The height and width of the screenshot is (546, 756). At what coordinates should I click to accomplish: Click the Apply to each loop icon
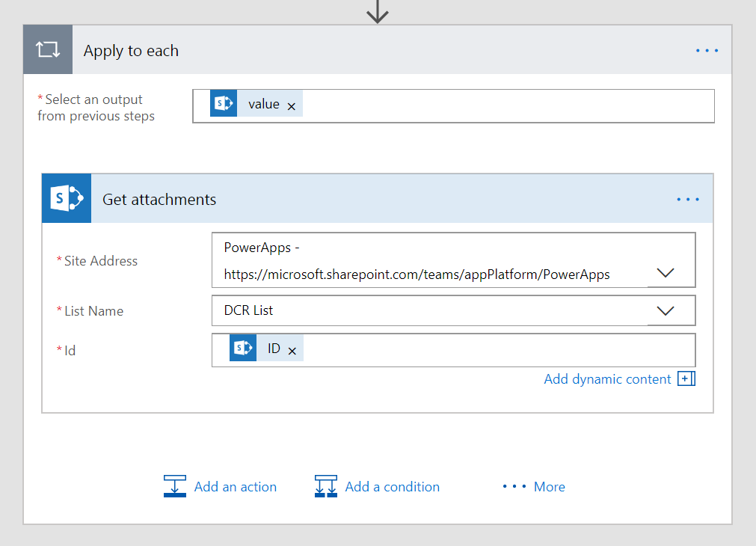click(48, 50)
